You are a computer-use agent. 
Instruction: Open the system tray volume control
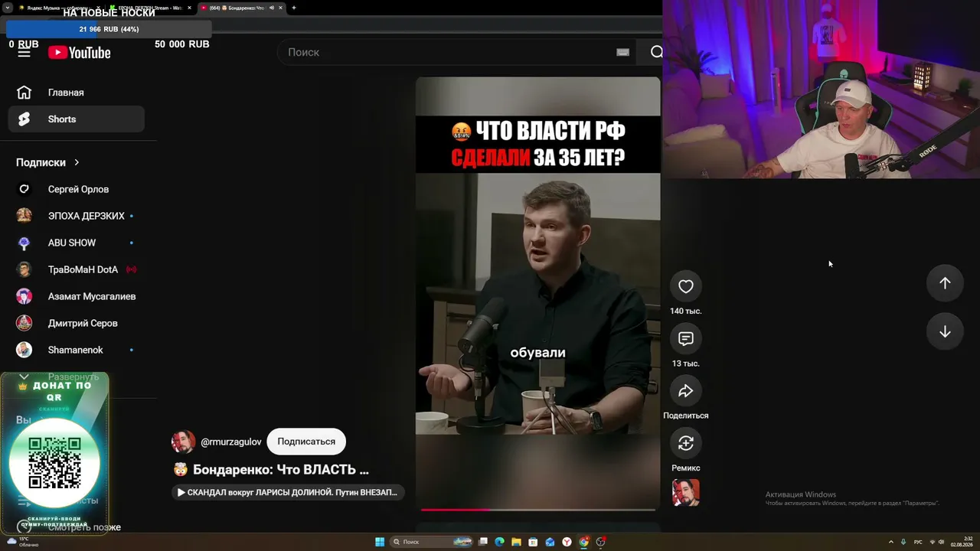pos(942,542)
